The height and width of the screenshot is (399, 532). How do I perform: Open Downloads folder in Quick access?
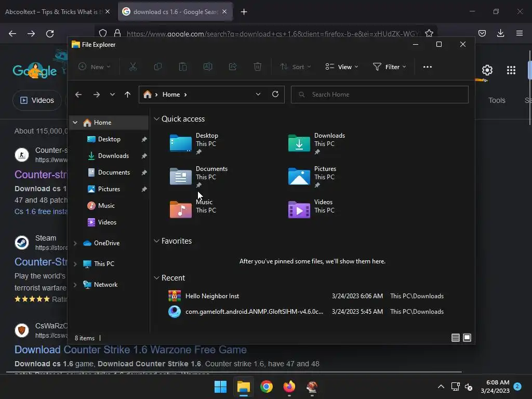click(x=316, y=144)
